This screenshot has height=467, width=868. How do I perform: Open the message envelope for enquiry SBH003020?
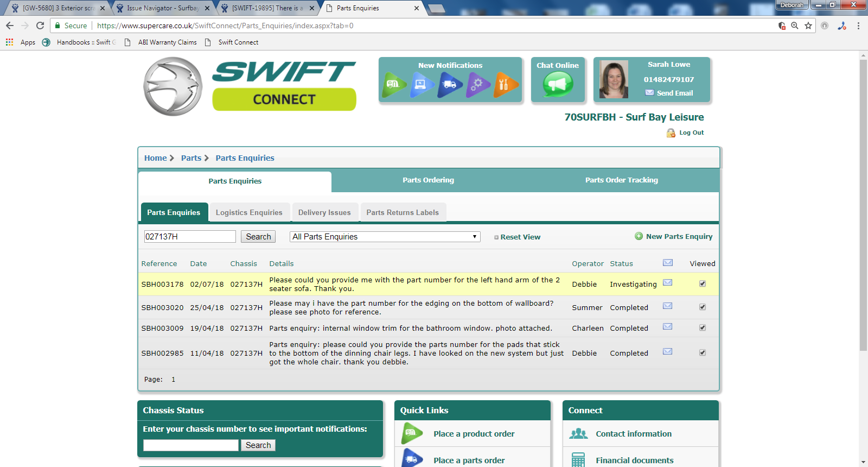coord(668,306)
